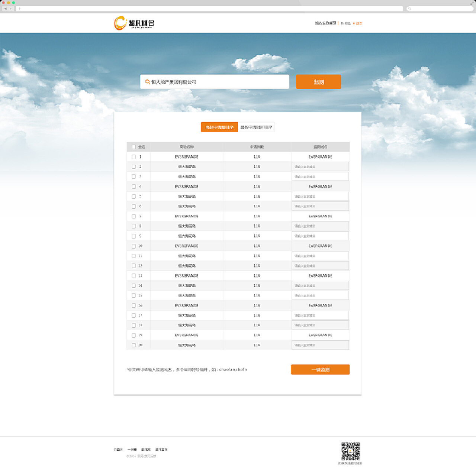Screen dimensions: 476x473
Task: Click the browser address bar
Action: [209, 9]
